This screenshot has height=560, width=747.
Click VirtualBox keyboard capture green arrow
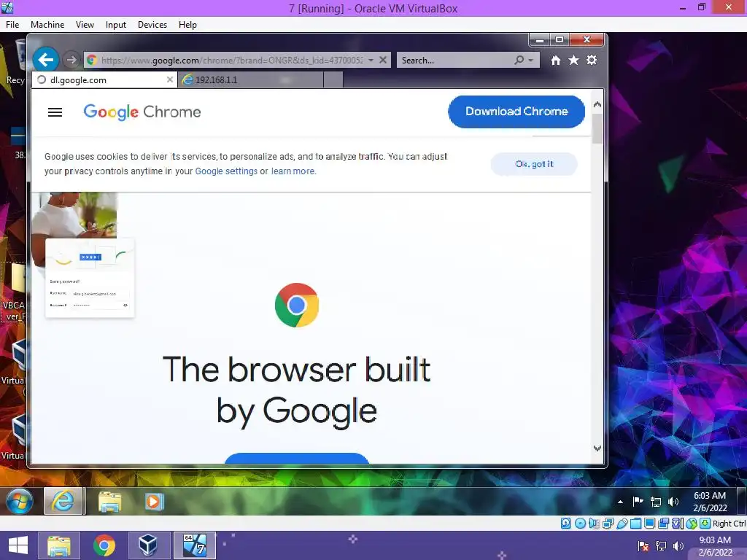[x=705, y=524]
